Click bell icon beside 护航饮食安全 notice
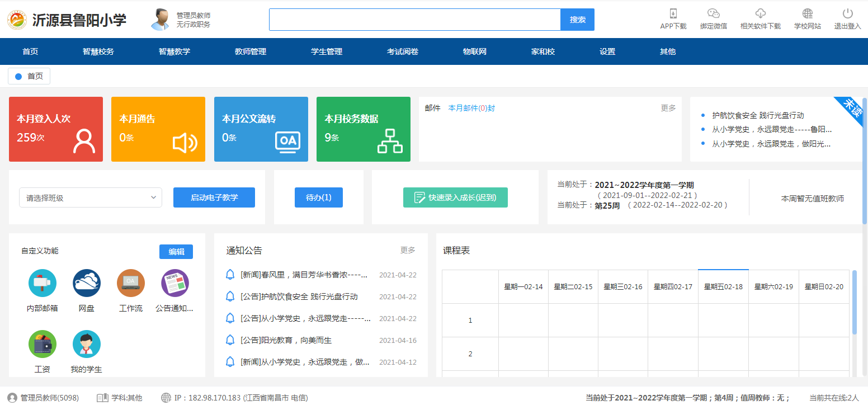This screenshot has height=405, width=868. click(230, 296)
